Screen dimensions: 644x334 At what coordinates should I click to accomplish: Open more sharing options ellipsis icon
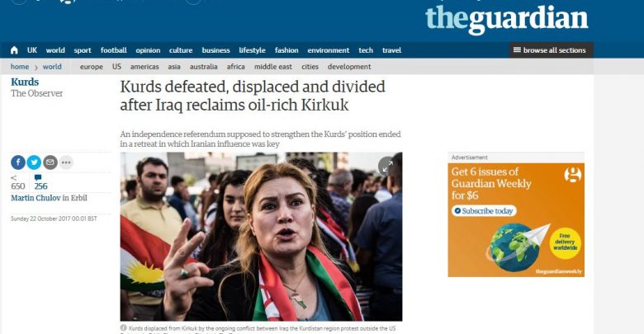point(66,162)
